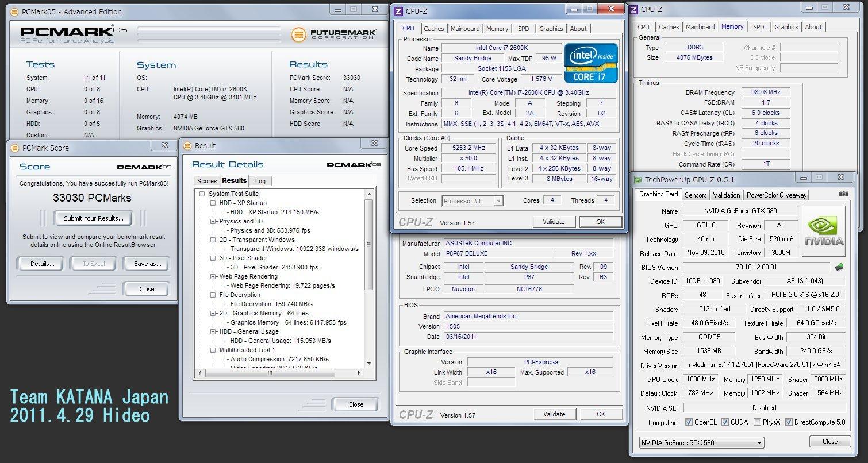Switch to the Caches tab in CPU-Z
Image resolution: width=868 pixels, height=463 pixels.
(x=434, y=29)
